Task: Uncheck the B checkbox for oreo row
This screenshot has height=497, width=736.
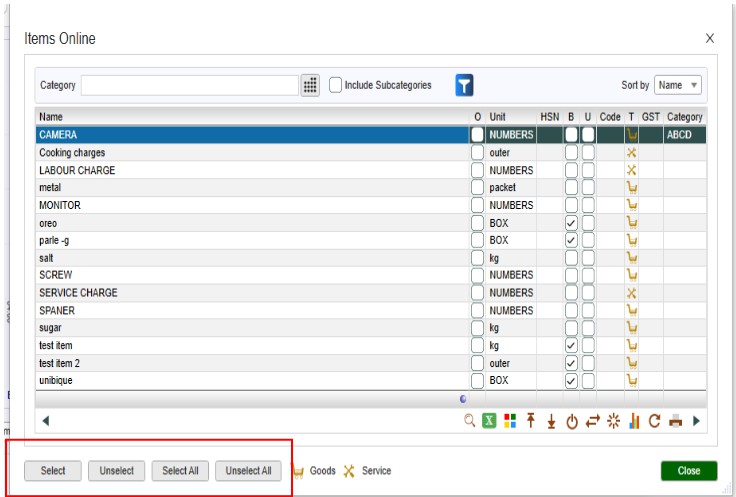Action: coord(571,223)
